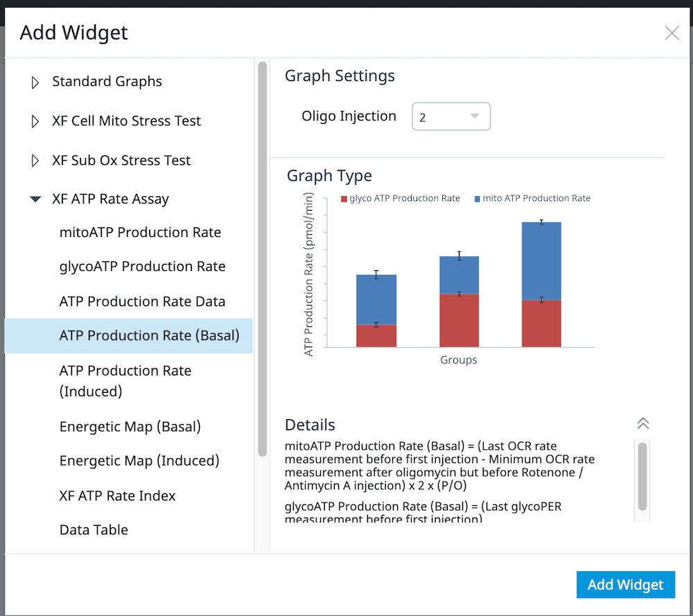Choose Energetic Map (Induced) widget

(139, 461)
